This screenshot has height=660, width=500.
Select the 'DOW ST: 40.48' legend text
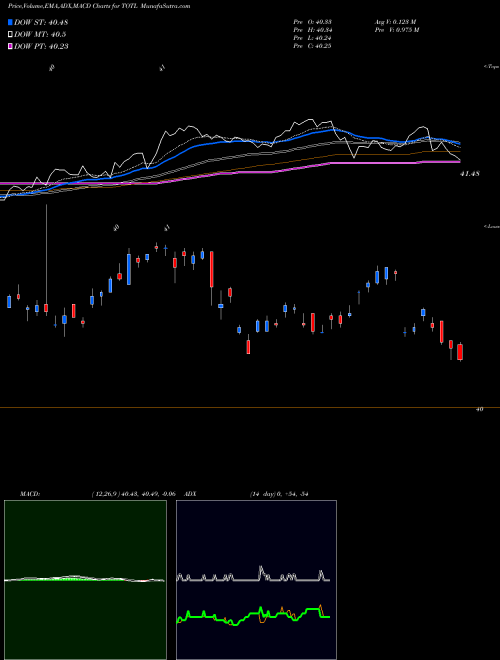(41, 22)
